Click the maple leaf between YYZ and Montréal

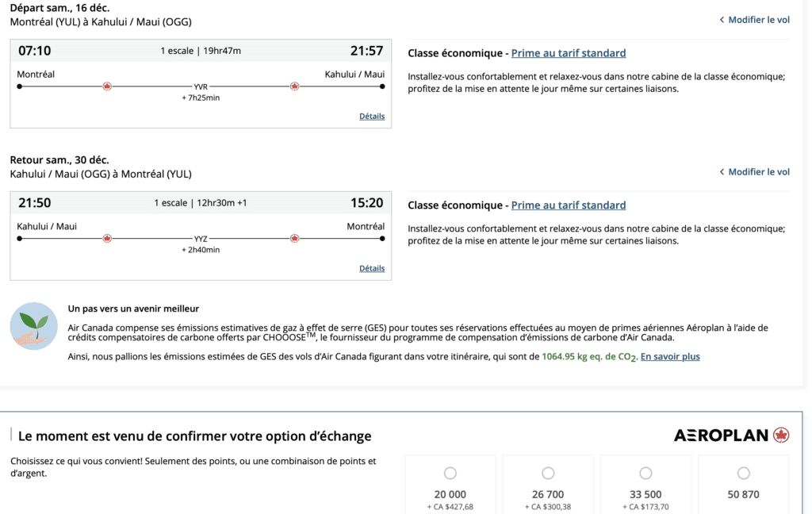[294, 238]
